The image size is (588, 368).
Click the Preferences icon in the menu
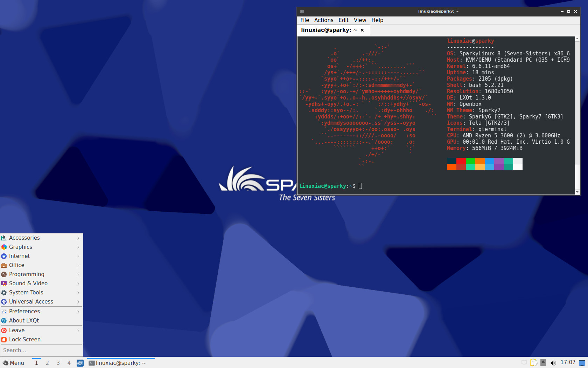click(4, 311)
